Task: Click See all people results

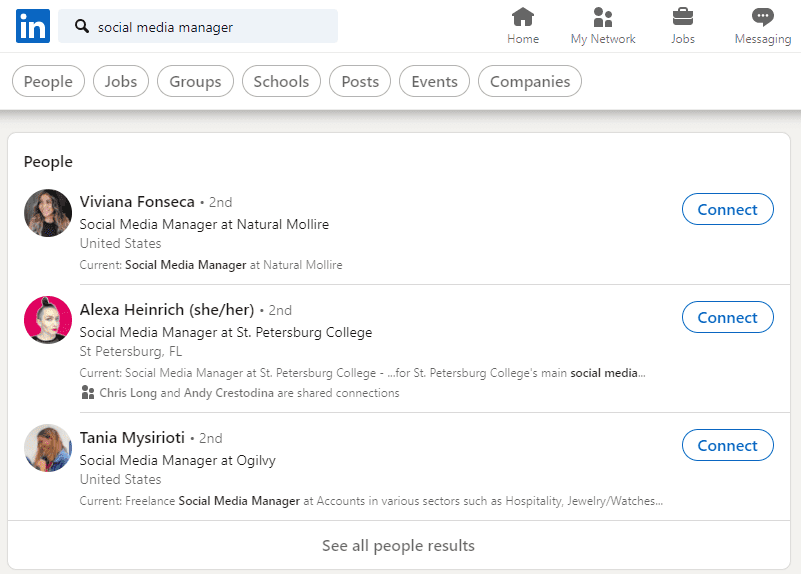Action: pos(398,545)
